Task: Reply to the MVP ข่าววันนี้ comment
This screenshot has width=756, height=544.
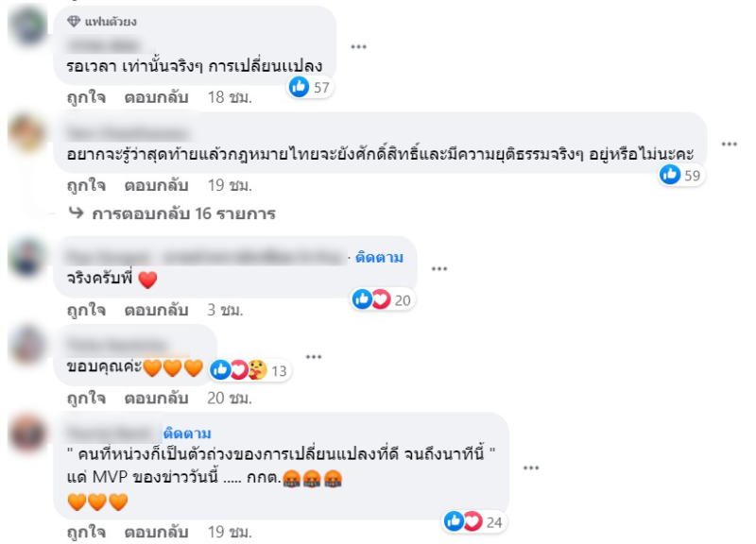Action: pyautogui.click(x=156, y=532)
